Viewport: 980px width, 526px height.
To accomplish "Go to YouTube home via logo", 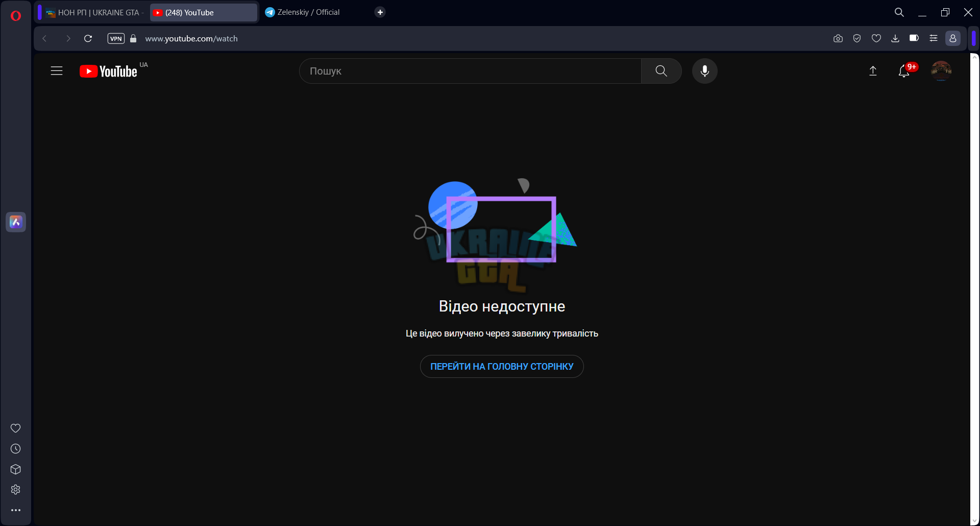I will [108, 71].
